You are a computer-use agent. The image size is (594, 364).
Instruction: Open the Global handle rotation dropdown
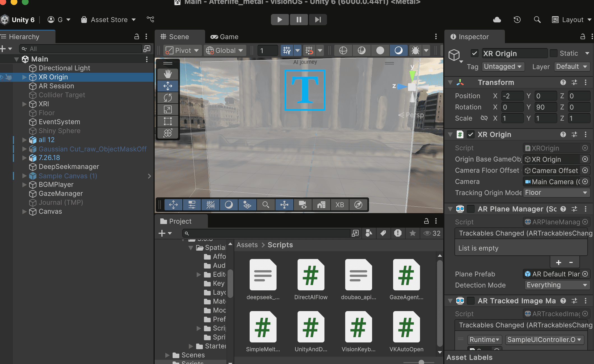[x=225, y=50]
